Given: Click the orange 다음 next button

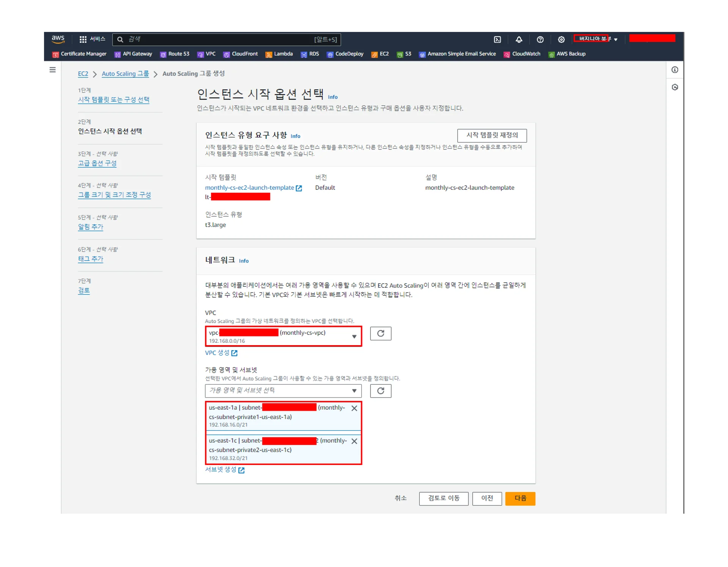Looking at the screenshot, I should [520, 498].
